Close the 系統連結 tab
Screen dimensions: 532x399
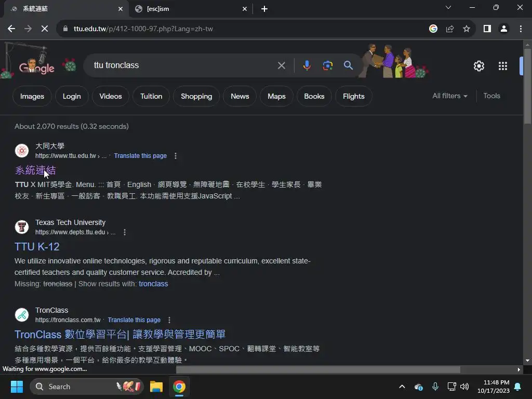(121, 9)
